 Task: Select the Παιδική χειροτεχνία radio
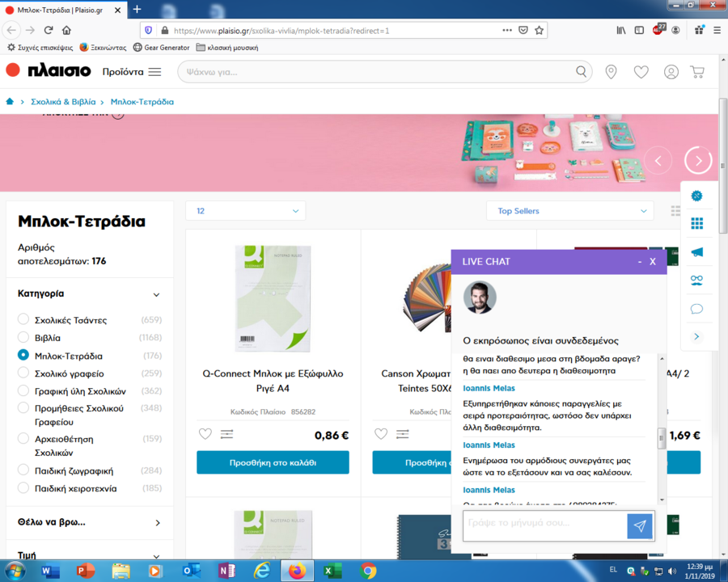[23, 487]
